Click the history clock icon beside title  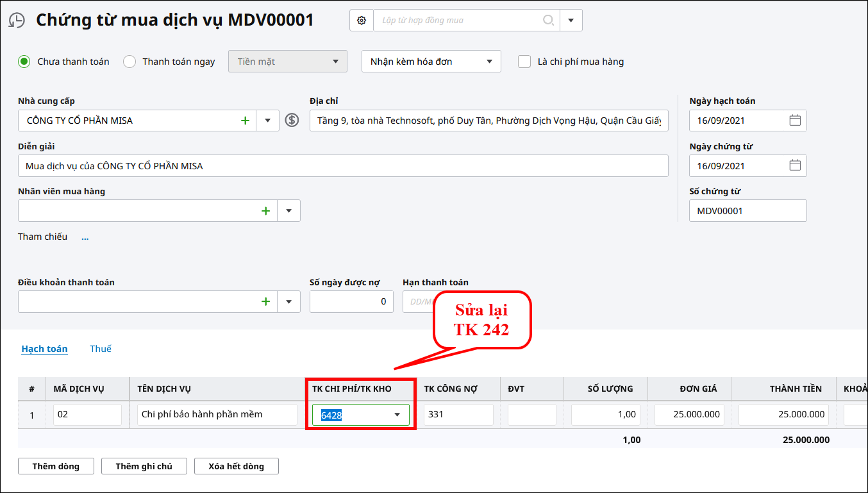(17, 21)
